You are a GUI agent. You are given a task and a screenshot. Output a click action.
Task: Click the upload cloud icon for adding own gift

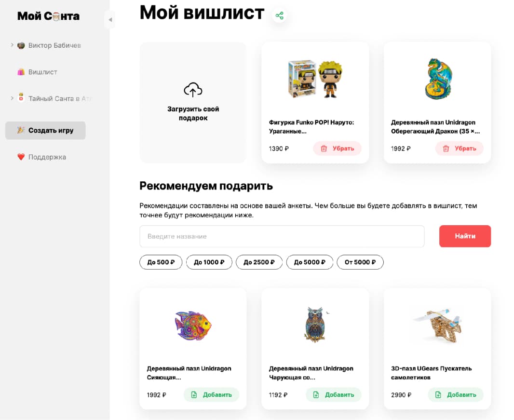(x=193, y=90)
